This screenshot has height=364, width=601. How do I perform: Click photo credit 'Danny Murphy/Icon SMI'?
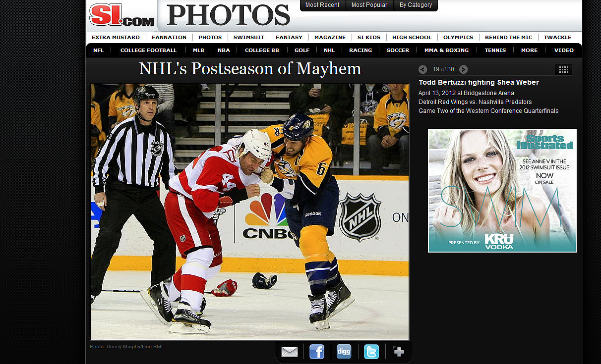point(134,347)
